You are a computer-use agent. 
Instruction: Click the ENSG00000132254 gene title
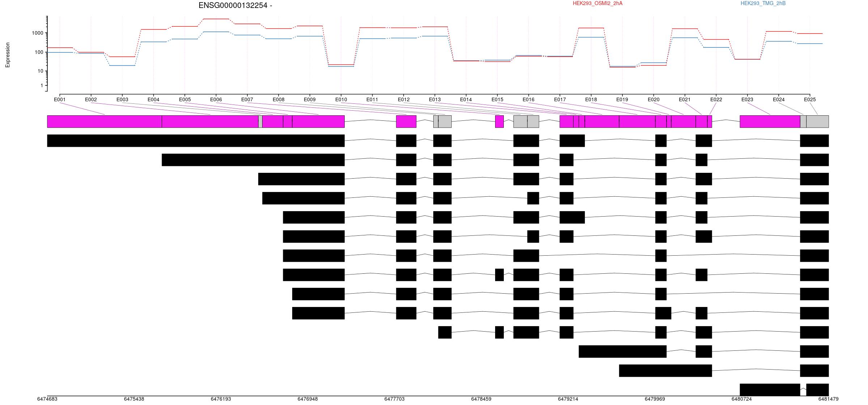[235, 5]
